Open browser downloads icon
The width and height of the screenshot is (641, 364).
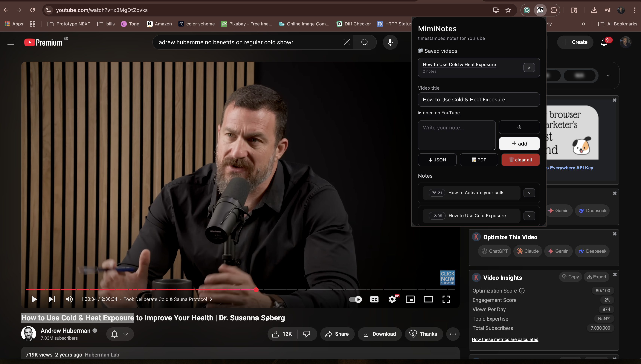pos(594,10)
